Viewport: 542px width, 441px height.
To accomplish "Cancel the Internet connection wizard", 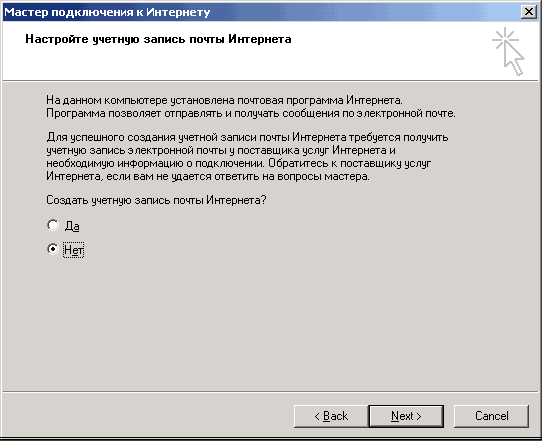I will tap(491, 416).
